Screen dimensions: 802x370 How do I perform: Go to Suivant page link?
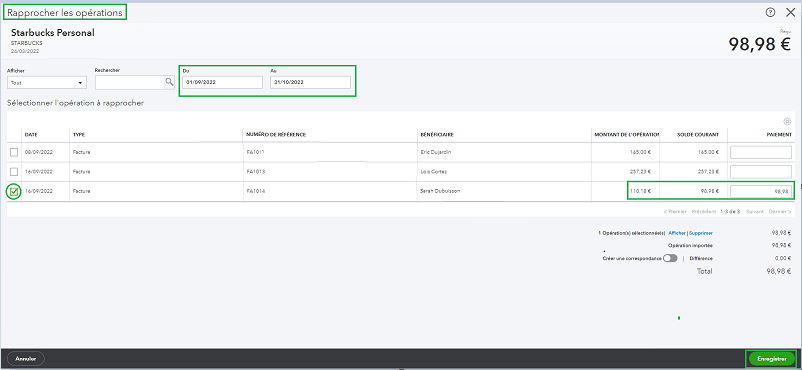click(x=754, y=211)
